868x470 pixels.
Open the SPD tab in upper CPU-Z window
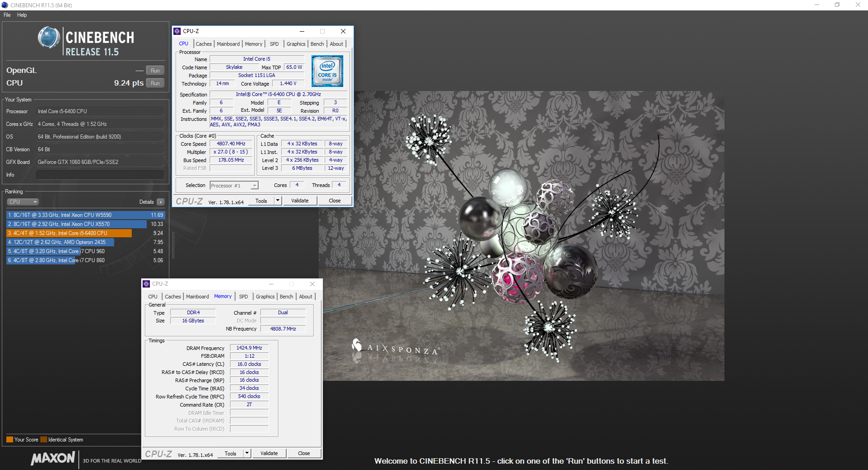point(274,44)
